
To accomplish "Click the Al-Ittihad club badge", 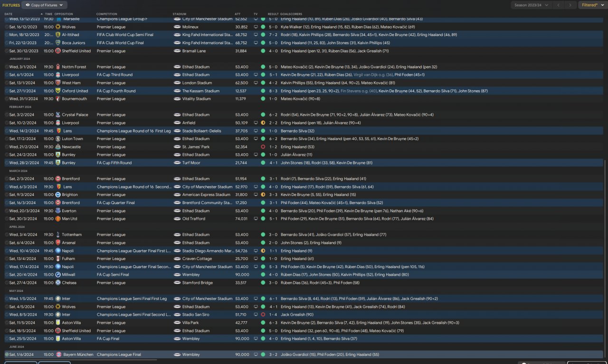I will [58, 35].
